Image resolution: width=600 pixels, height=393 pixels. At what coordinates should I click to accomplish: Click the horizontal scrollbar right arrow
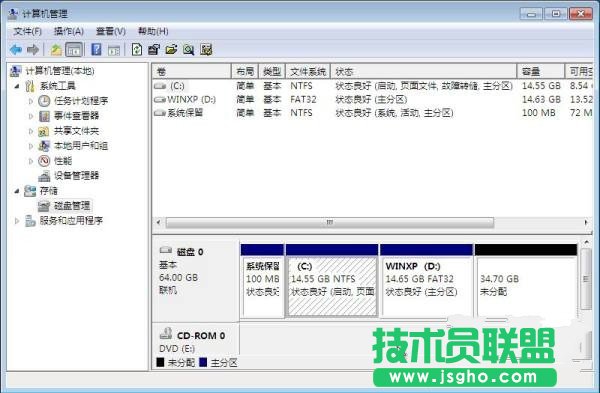click(x=586, y=222)
